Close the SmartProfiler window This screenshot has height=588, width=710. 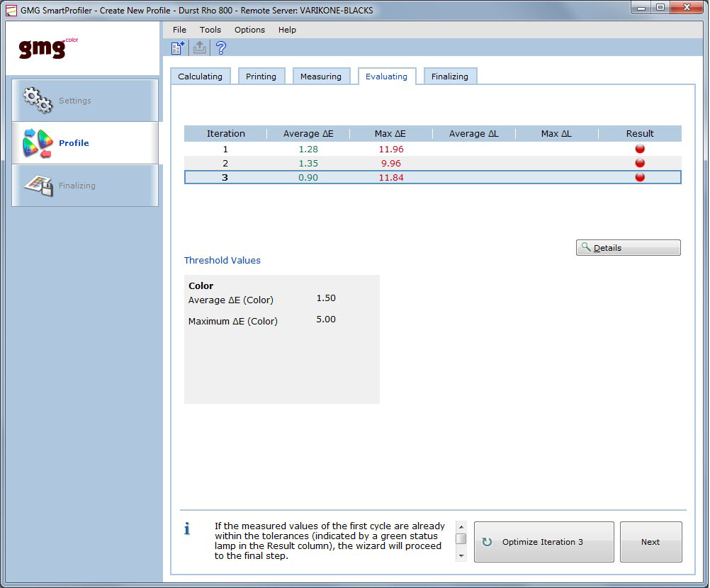pyautogui.click(x=687, y=8)
